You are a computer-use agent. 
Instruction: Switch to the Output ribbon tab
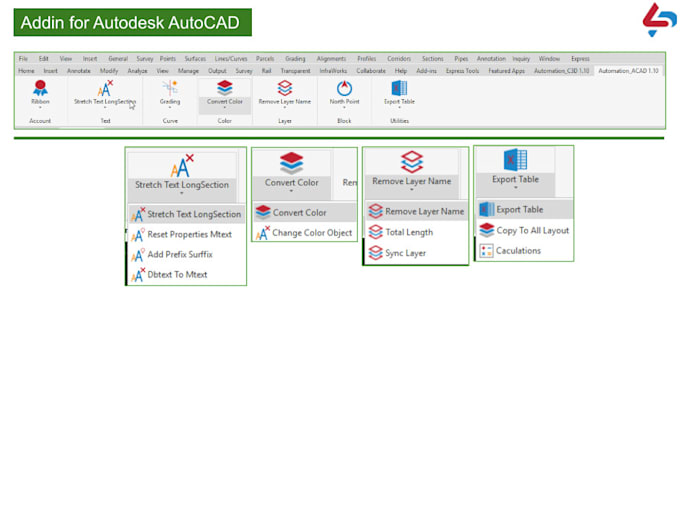pos(217,71)
